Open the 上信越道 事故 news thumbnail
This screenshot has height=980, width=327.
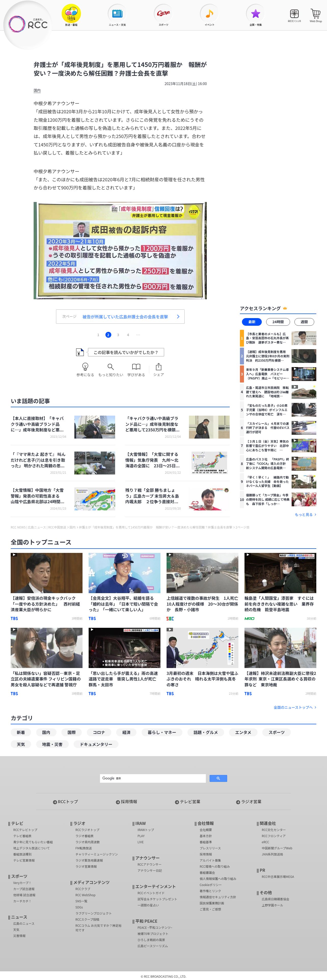coord(202,573)
